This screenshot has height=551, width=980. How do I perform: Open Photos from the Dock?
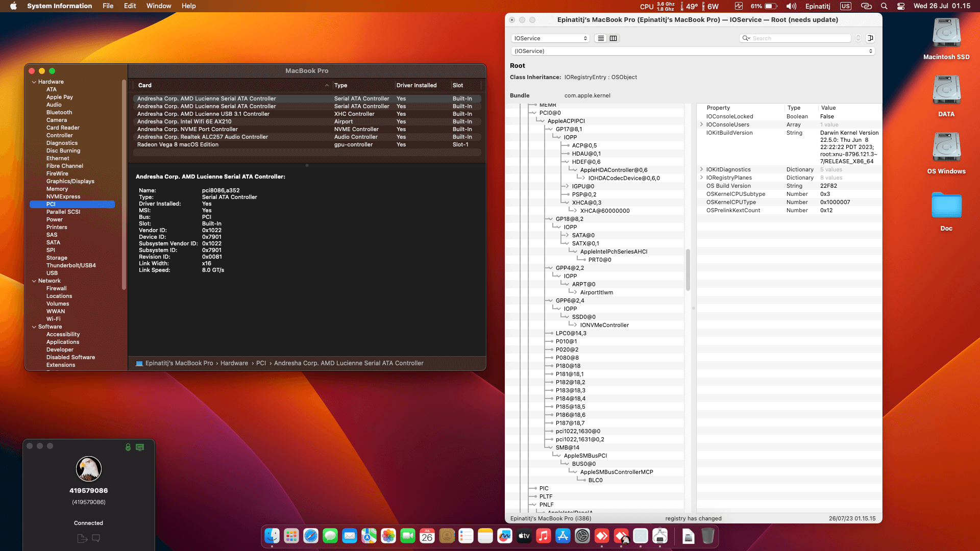(387, 536)
